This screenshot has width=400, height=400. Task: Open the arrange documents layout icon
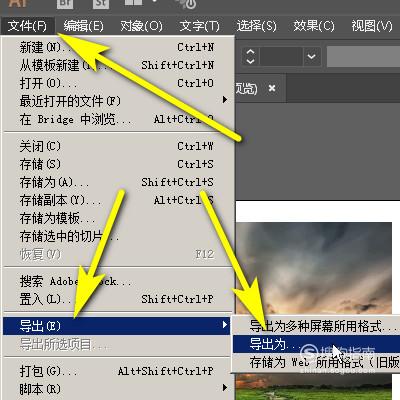pyautogui.click(x=133, y=3)
